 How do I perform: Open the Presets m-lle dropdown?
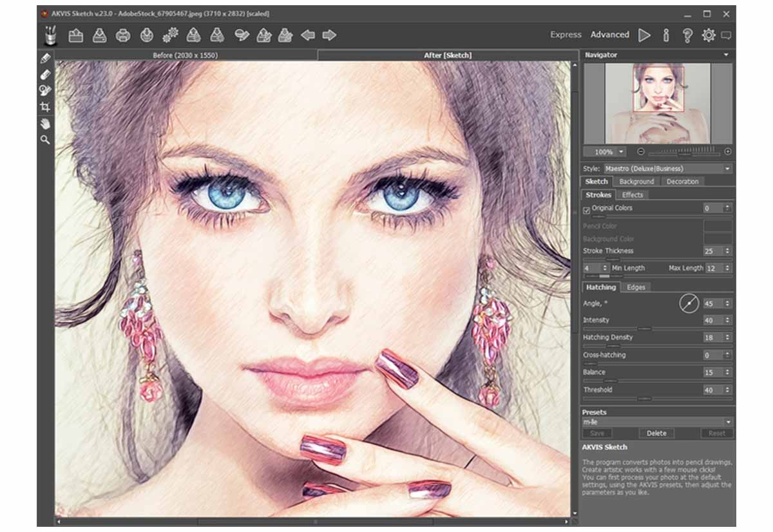tap(657, 422)
